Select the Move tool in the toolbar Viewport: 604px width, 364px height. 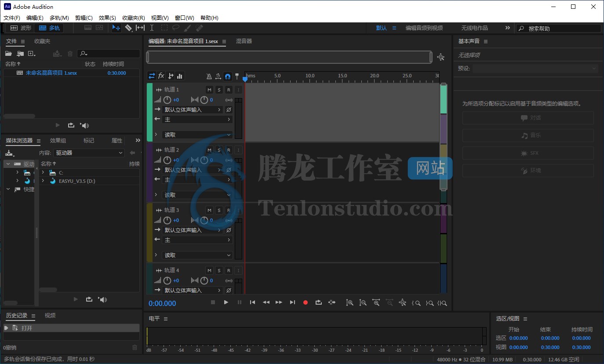(x=116, y=28)
